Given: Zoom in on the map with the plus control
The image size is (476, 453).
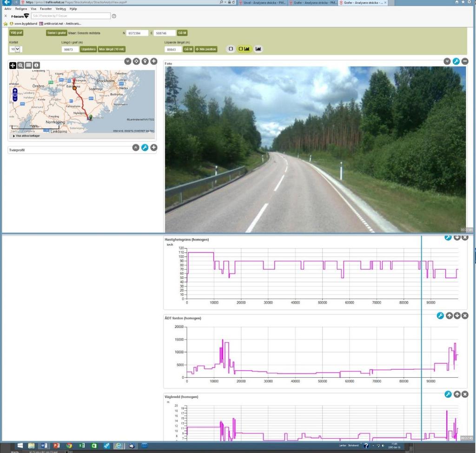Looking at the screenshot, I should [15, 91].
